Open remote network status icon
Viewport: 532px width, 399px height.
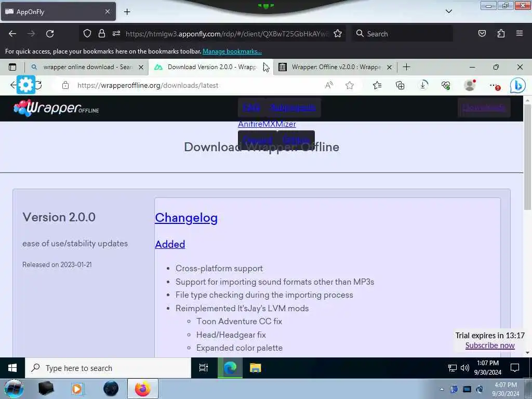point(453,368)
